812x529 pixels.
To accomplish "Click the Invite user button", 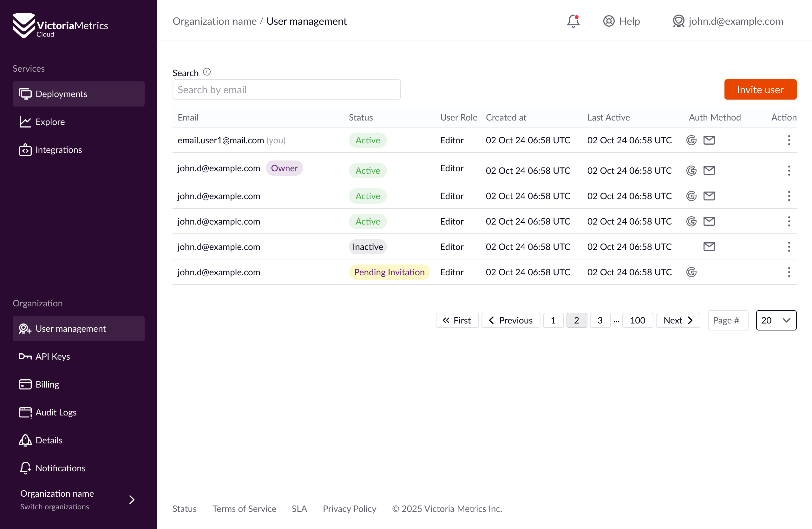I will click(760, 90).
